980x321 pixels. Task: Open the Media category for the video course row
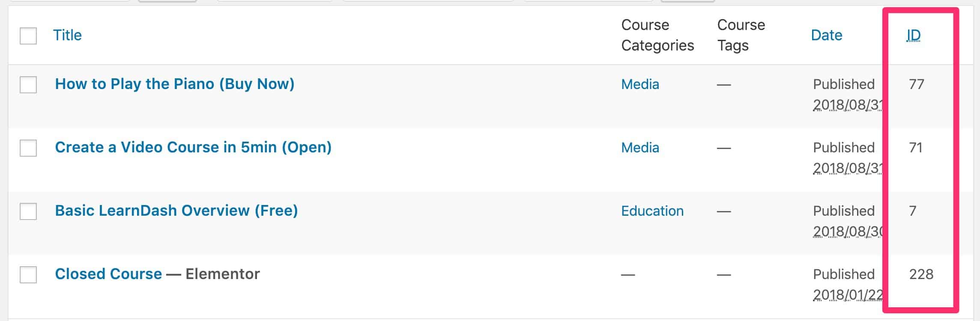(639, 148)
